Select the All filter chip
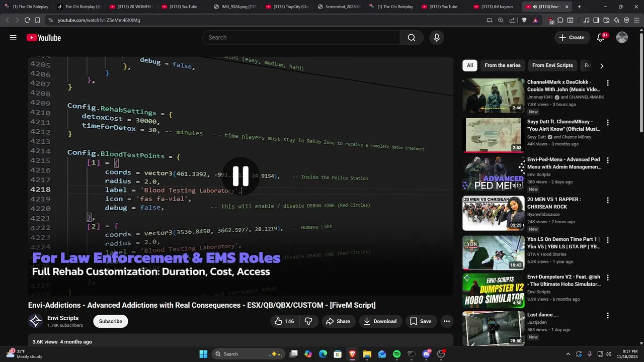Viewport: 644px width, 362px height. 469,65
